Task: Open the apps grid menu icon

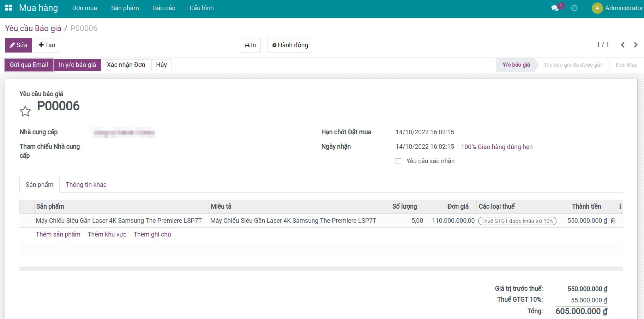Action: pos(8,8)
